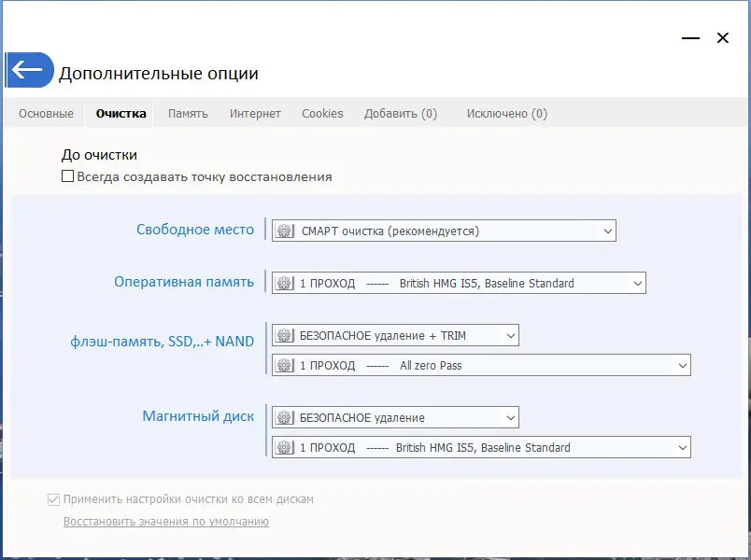Expand the Оперативная память pass dropdown
This screenshot has width=751, height=560.
point(637,283)
